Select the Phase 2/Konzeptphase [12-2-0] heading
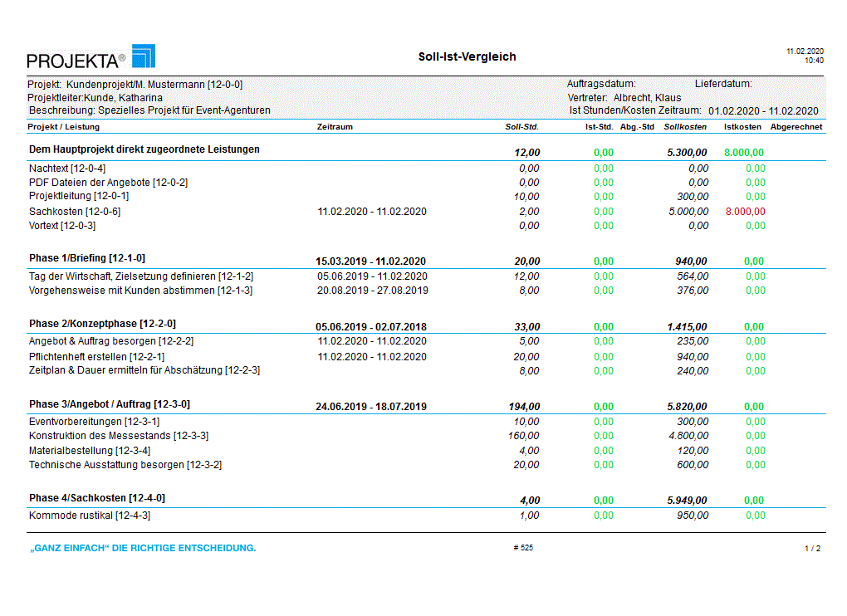 tap(102, 324)
